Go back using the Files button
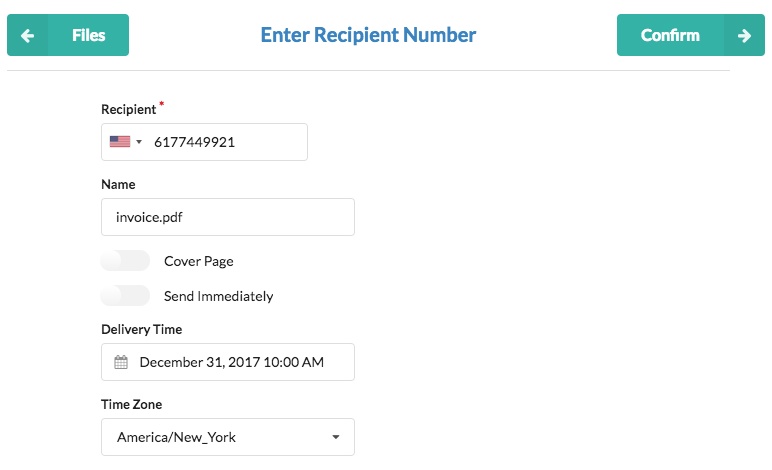The image size is (772, 470). (68, 35)
